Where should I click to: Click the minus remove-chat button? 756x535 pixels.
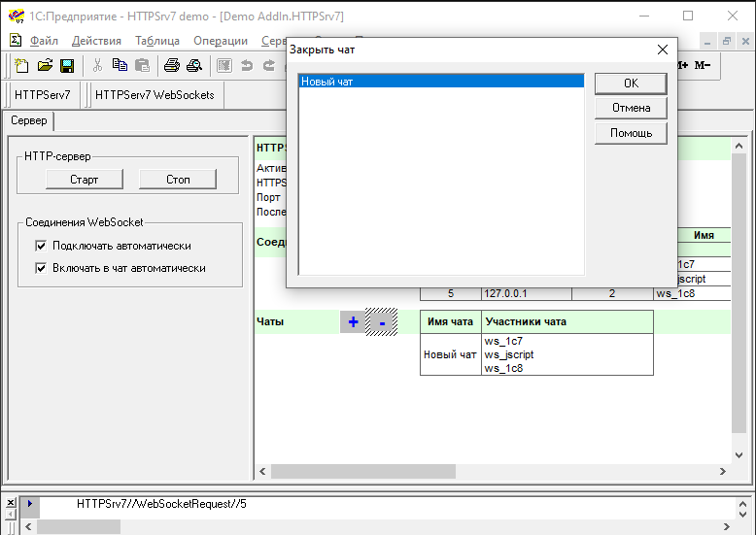pyautogui.click(x=381, y=322)
